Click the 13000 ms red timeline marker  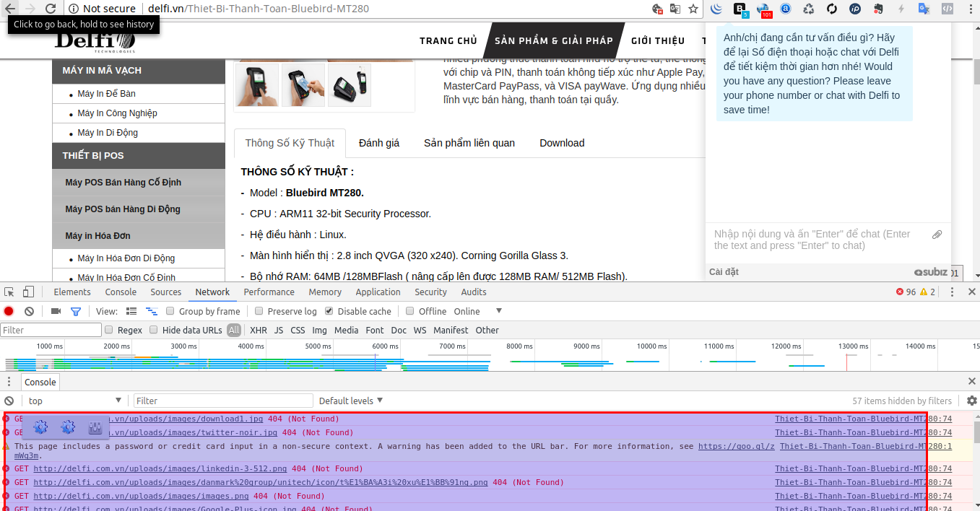tap(846, 361)
